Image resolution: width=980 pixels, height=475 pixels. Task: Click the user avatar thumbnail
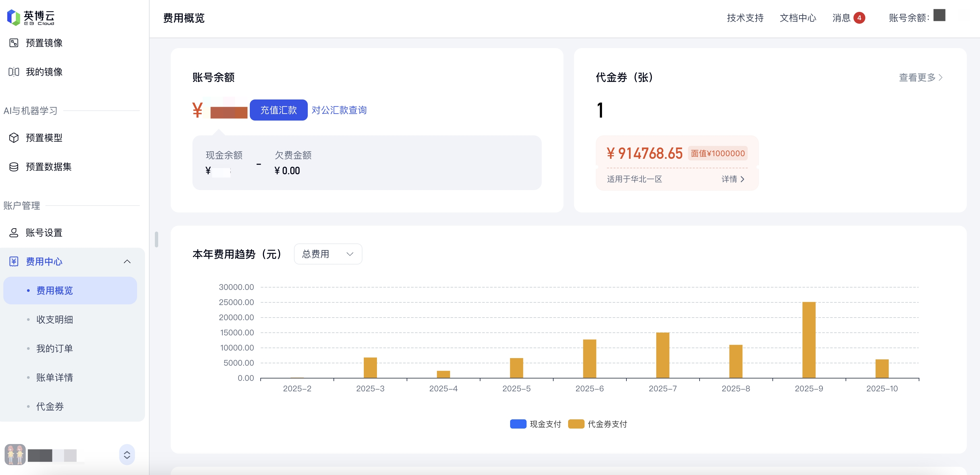15,455
